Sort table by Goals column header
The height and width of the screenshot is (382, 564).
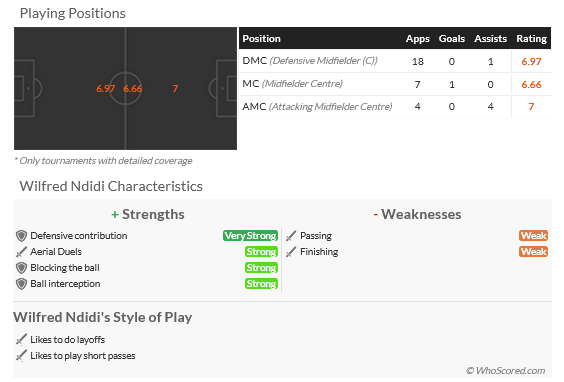(x=452, y=38)
